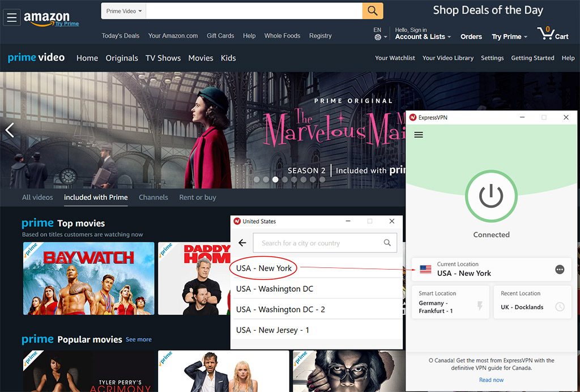Go to Gift Cards

click(220, 36)
